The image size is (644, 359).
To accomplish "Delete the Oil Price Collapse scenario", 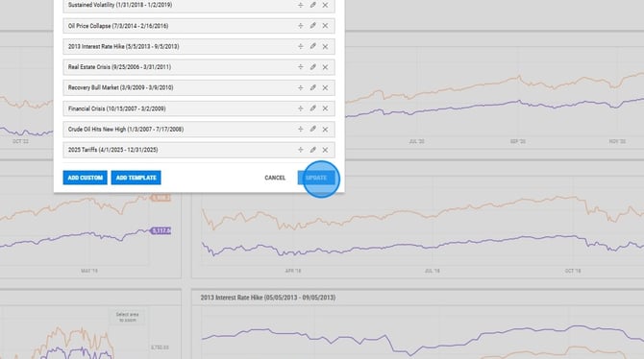I will point(325,26).
